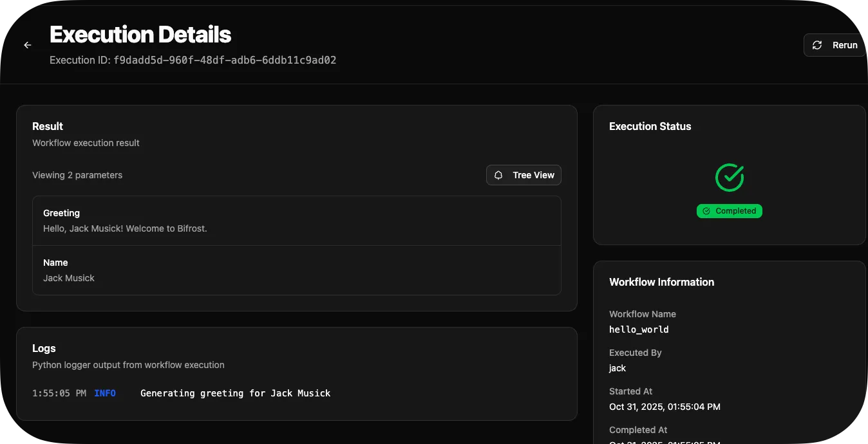Viewport: 868px width, 444px height.
Task: Click the Greeting parameter label
Action: [61, 213]
